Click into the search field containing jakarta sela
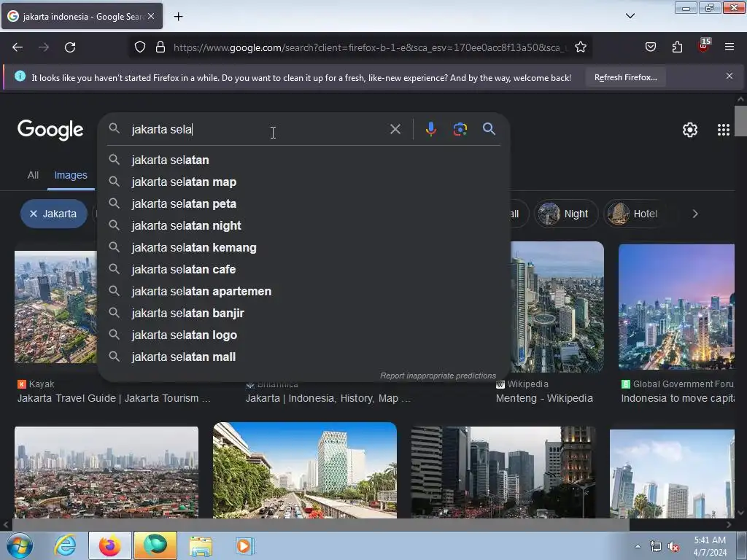This screenshot has width=747, height=560. point(258,129)
